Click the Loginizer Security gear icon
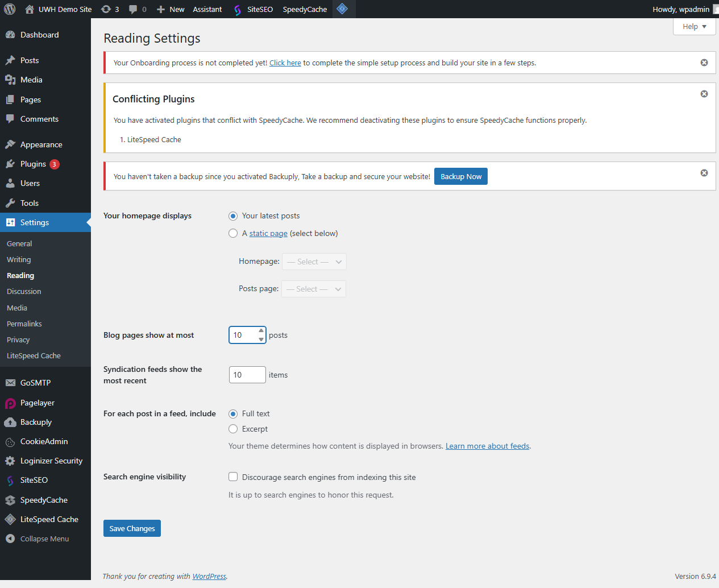Viewport: 719px width, 588px height. click(10, 461)
